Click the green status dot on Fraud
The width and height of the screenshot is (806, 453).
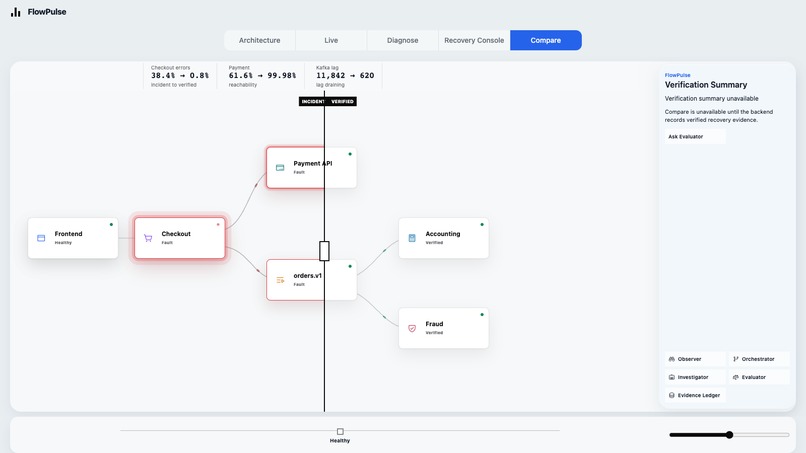point(482,314)
